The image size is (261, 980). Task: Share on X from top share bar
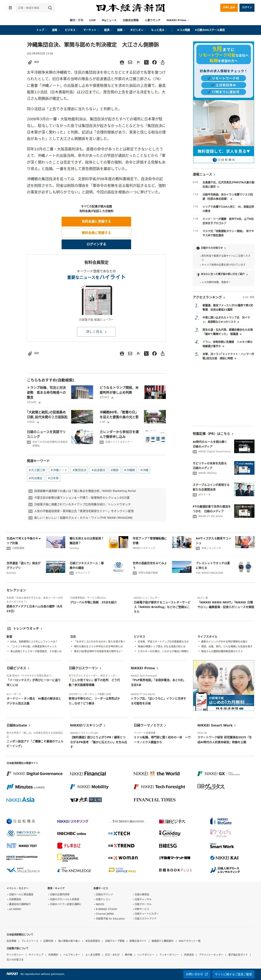click(146, 62)
